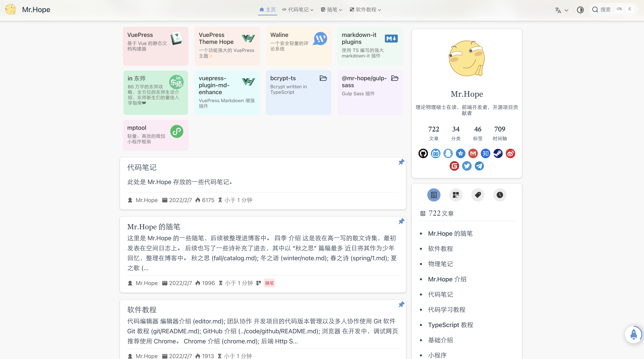Expand the 代码笔记 navbar dropdown
The image size is (644, 359).
[x=297, y=10]
